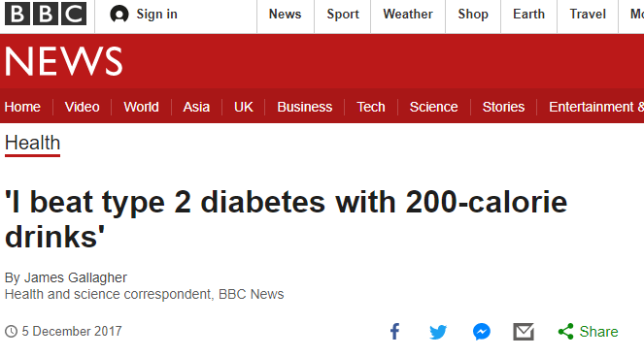Viewport: 644px width, 357px height.
Task: Open Shop from the top bar
Action: (x=473, y=14)
